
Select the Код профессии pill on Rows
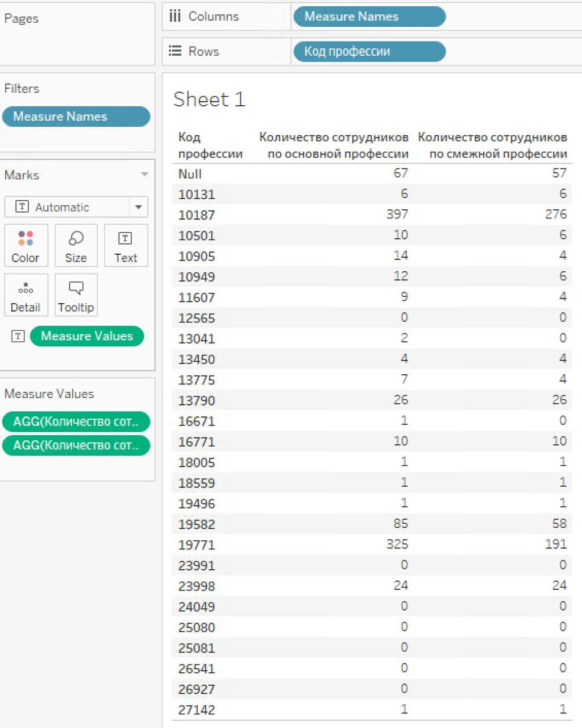point(369,51)
